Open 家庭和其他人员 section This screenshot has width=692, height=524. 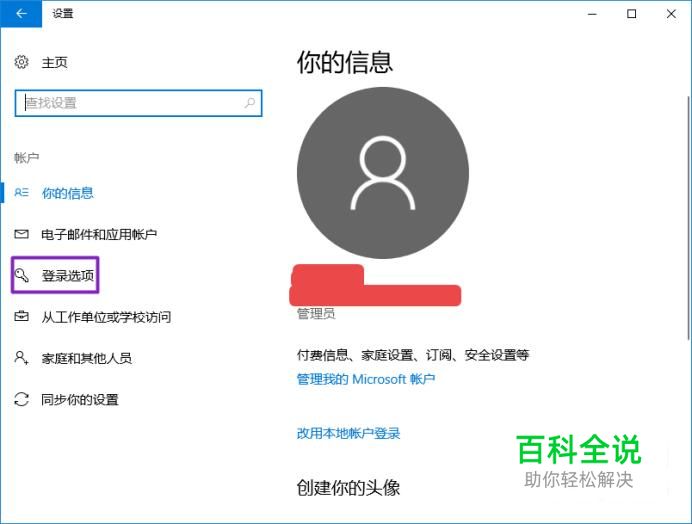(86, 358)
